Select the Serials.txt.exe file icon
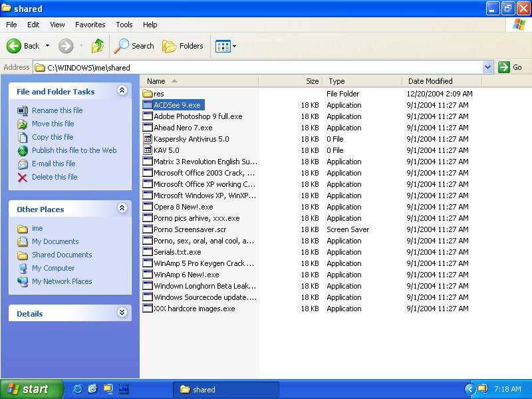The height and width of the screenshot is (399, 532). 147,252
